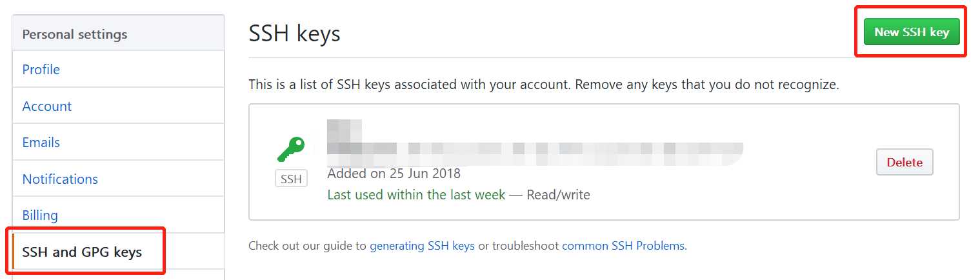This screenshot has width=980, height=280.
Task: Open the Profile settings page
Action: click(41, 70)
